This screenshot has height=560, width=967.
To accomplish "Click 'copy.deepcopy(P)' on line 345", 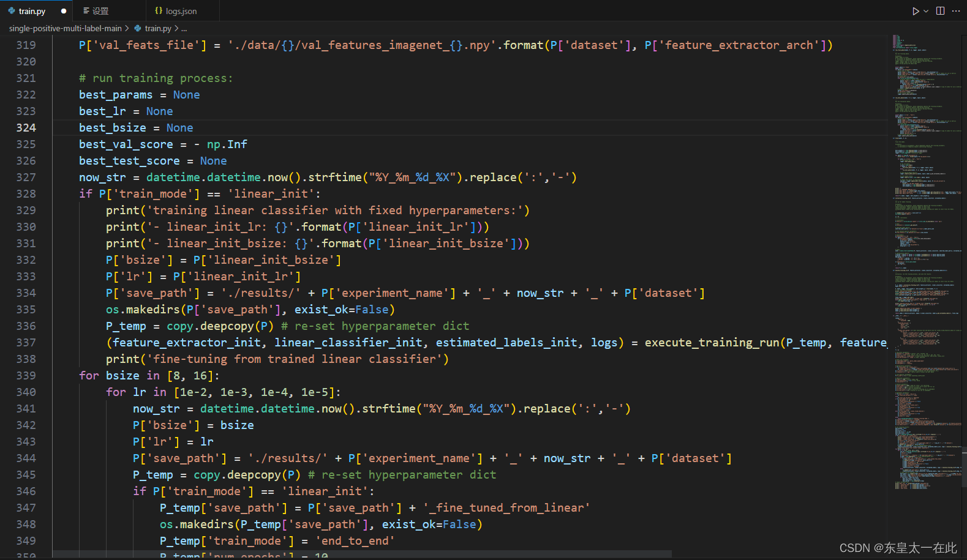I will pyautogui.click(x=247, y=475).
